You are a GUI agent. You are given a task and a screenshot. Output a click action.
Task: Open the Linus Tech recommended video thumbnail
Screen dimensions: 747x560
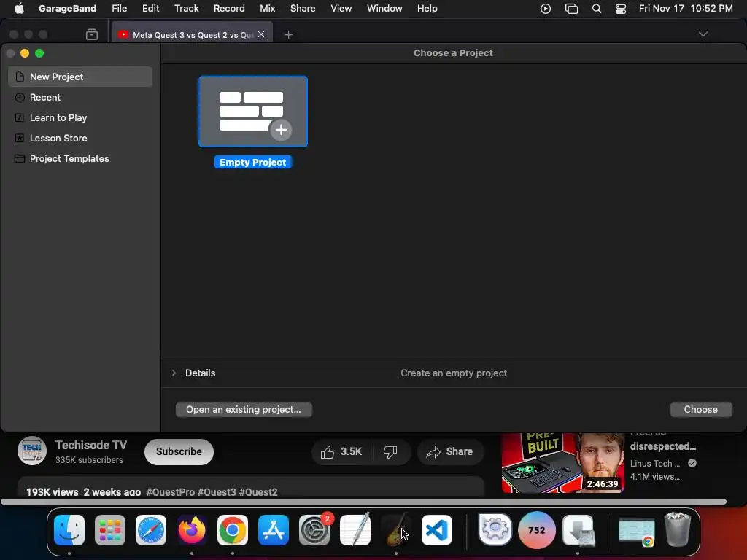click(562, 462)
